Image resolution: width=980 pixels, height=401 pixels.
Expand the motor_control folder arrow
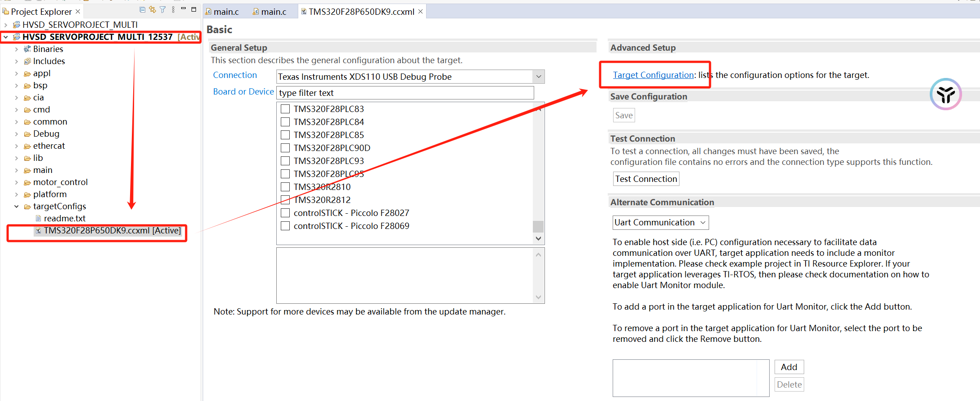click(x=16, y=182)
